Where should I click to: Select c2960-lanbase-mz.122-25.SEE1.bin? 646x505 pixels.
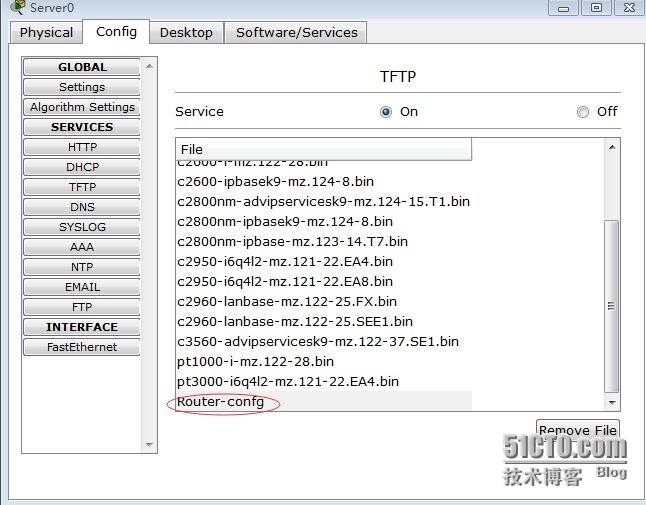pos(324,321)
